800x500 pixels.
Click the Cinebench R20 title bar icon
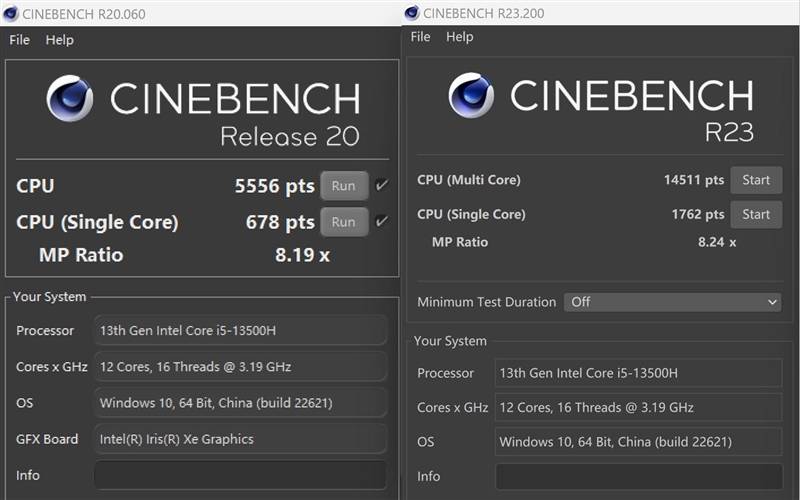[13, 13]
